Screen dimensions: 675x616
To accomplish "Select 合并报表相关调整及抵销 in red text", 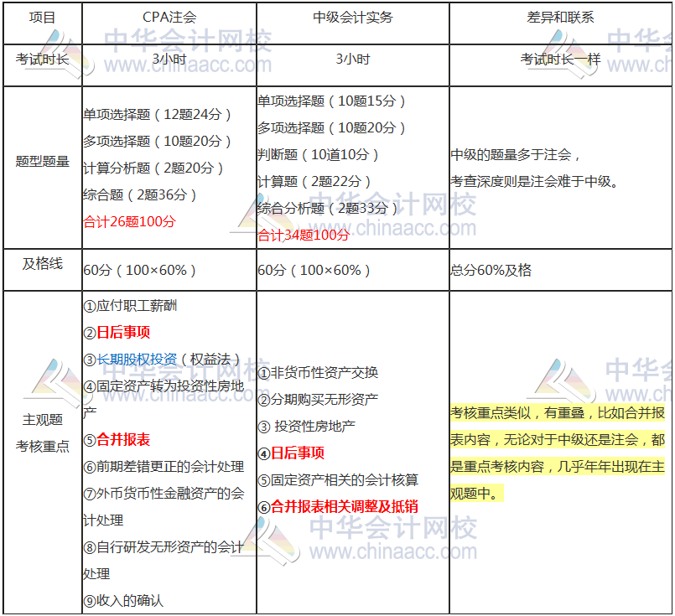I will coord(345,506).
